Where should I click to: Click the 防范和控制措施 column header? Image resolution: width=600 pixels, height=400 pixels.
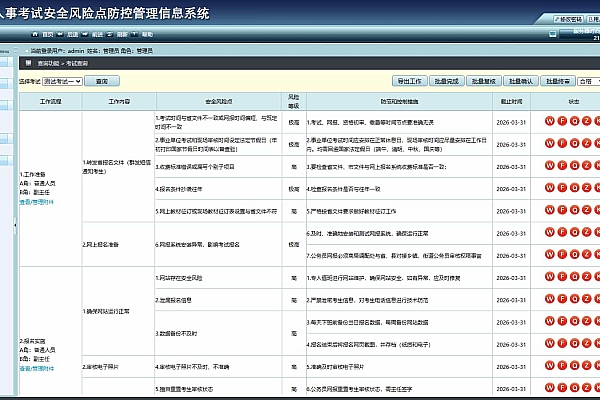click(399, 101)
